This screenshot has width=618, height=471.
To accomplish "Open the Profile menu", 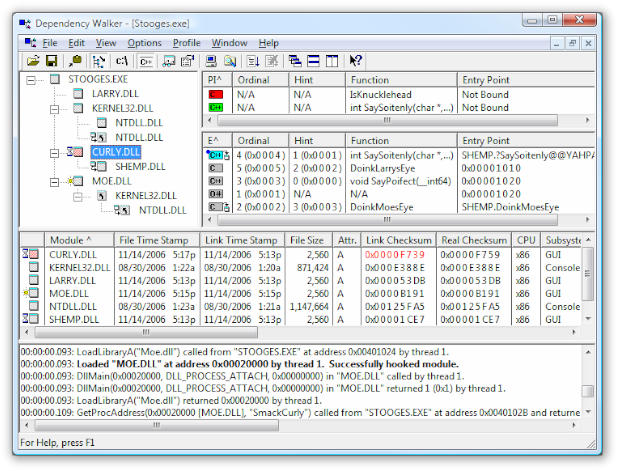I will click(x=186, y=43).
